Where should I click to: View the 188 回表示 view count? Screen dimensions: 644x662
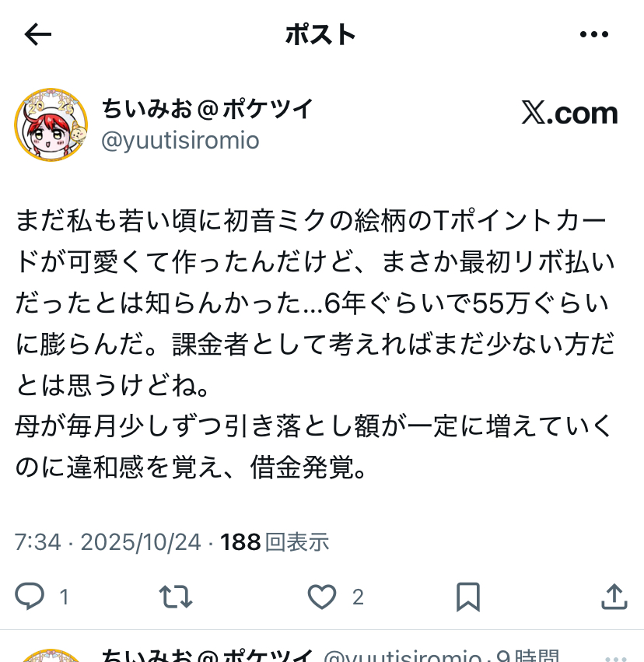point(275,541)
